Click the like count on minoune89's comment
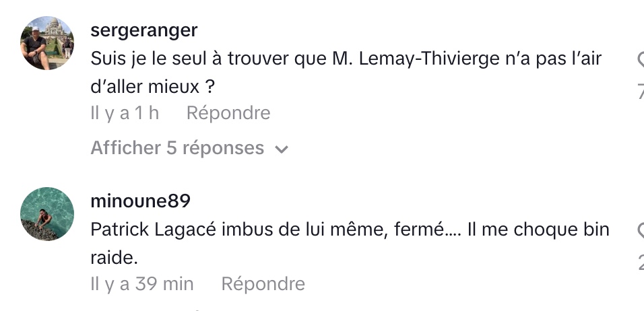Image resolution: width=644 pixels, height=311 pixels. click(x=641, y=260)
